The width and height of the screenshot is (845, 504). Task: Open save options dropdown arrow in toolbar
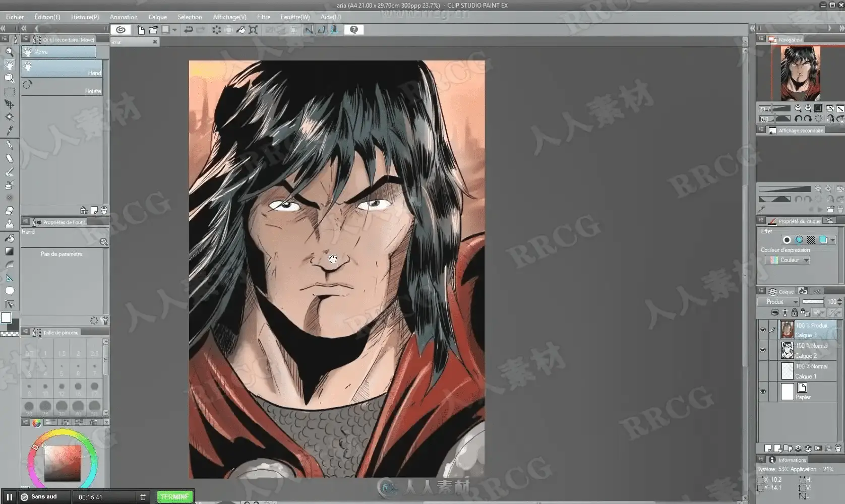tap(174, 30)
